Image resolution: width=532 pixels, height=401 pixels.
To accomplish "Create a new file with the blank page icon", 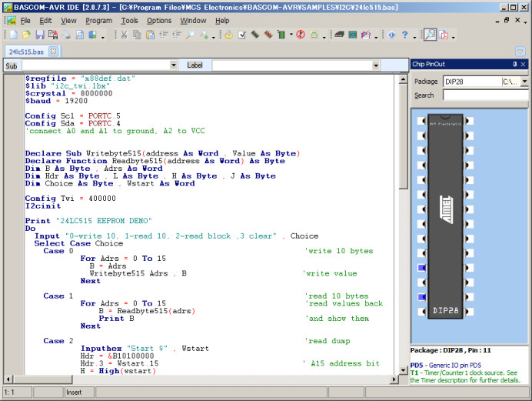I will click(14, 35).
